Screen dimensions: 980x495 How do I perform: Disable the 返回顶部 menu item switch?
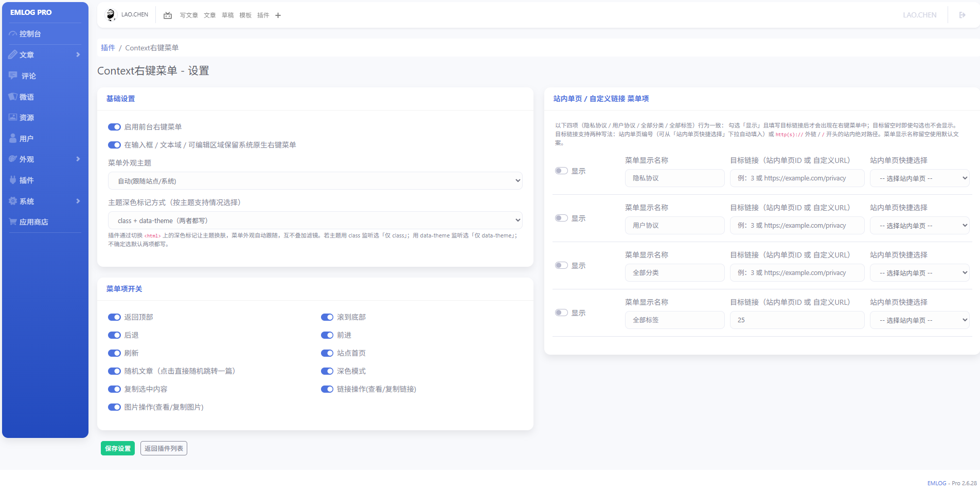pos(114,317)
